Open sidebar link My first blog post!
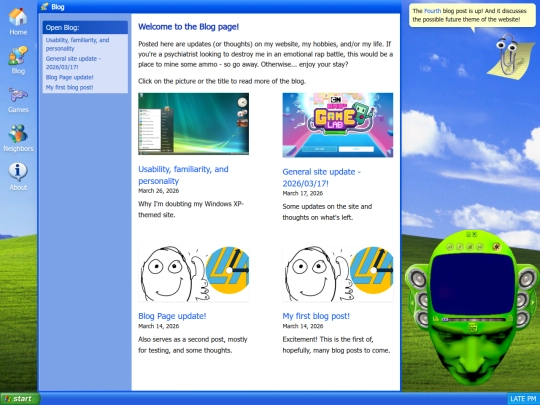 [70, 87]
